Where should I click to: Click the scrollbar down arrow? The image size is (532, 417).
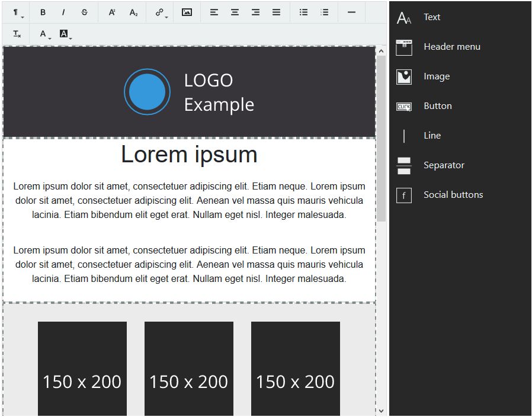[381, 410]
